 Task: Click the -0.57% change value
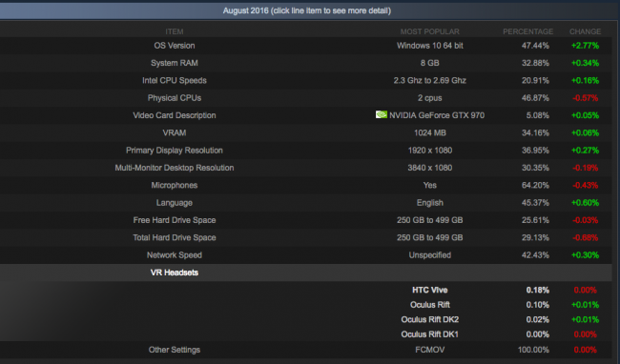click(586, 98)
